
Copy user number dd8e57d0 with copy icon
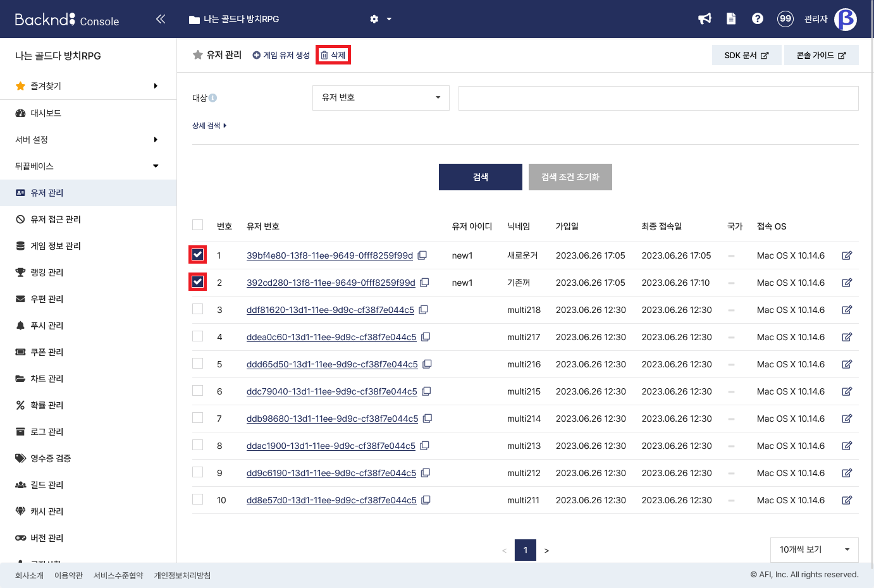(426, 500)
